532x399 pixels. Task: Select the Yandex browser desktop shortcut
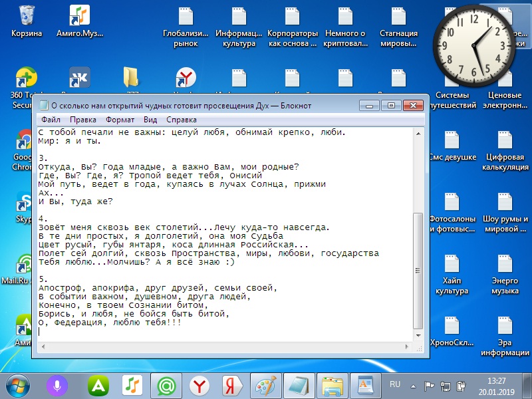(x=186, y=78)
